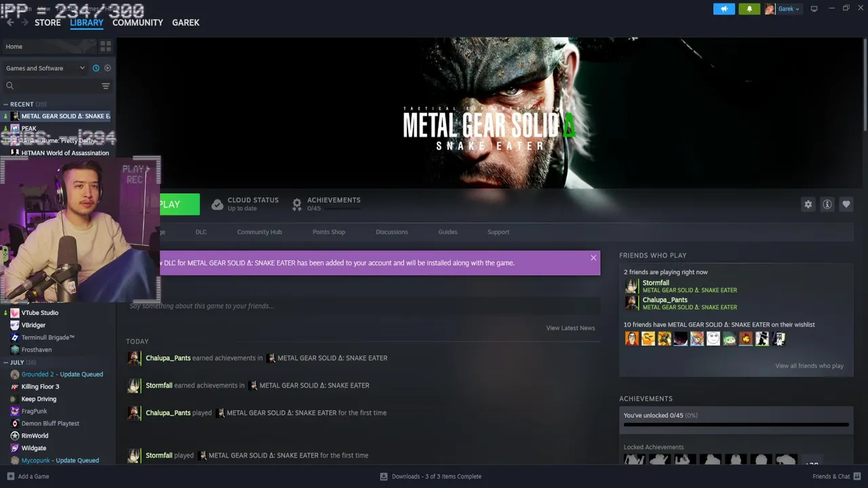This screenshot has height=488, width=868.
Task: Select Grounded 2 - Update Queued
Action: click(x=62, y=374)
